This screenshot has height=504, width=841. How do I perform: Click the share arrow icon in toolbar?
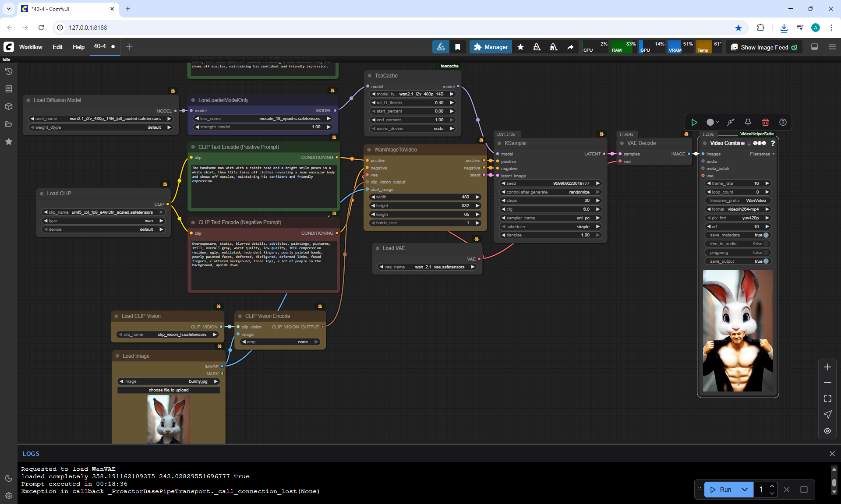pos(570,47)
